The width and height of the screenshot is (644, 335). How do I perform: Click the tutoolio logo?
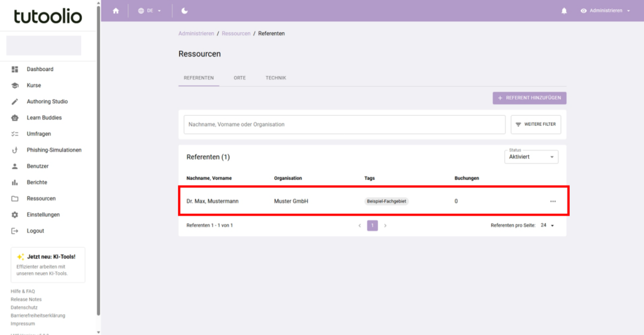[x=48, y=16]
